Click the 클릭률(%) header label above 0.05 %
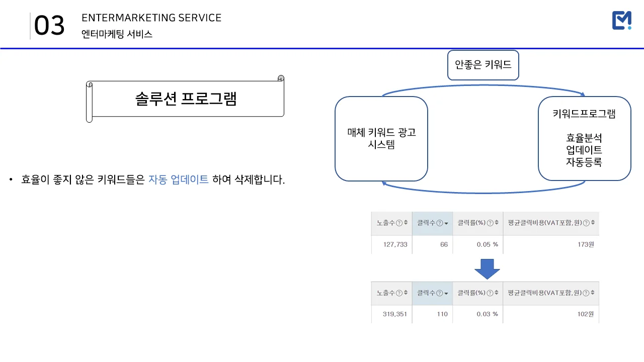The width and height of the screenshot is (644, 362). (471, 223)
